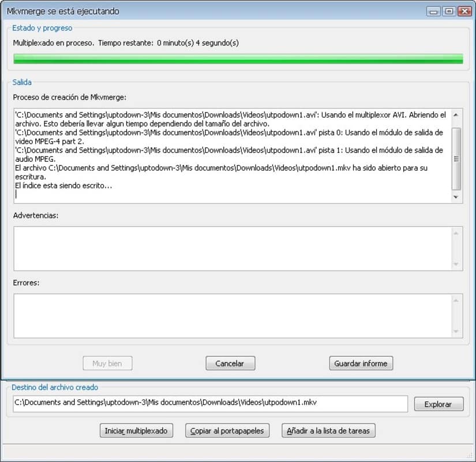
Task: Click the down arrow in the Advertencias scrollbar
Action: [456, 264]
